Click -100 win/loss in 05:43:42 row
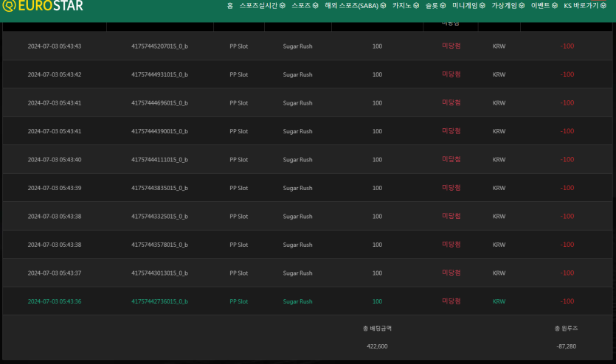The width and height of the screenshot is (616, 364). 567,74
